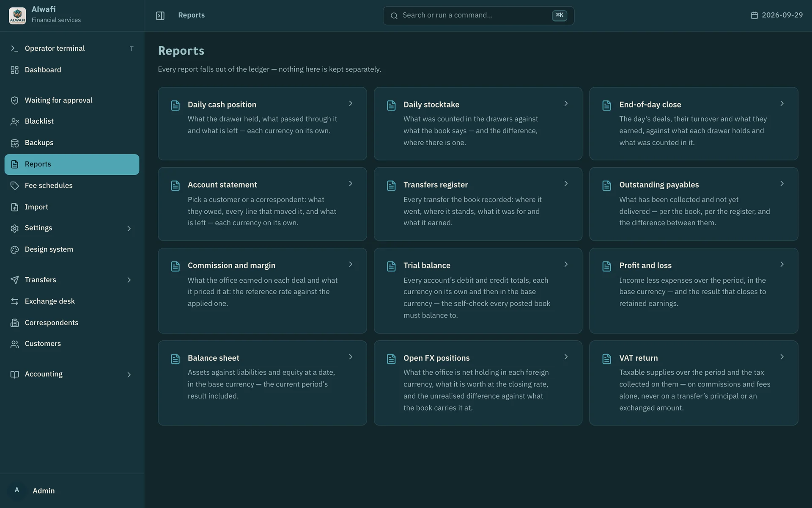Viewport: 812px width, 508px height.
Task: Click the Trial balance document icon
Action: (x=391, y=266)
